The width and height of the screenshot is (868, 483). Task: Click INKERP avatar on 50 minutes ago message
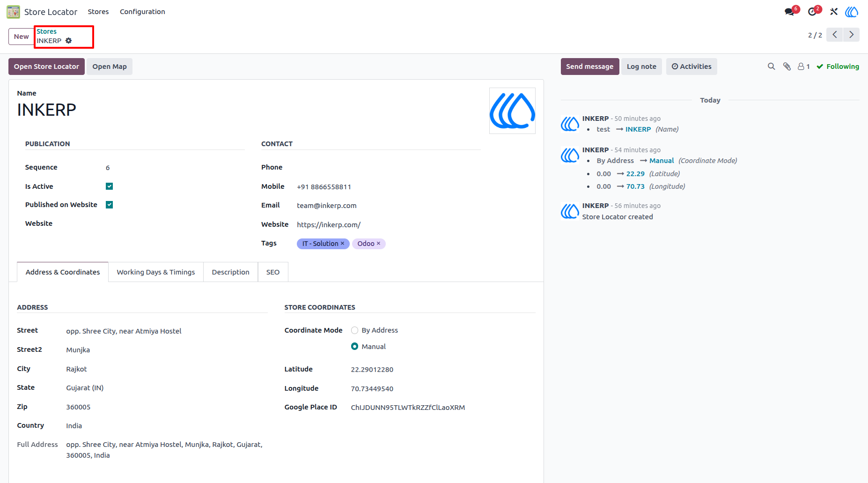[x=570, y=124]
